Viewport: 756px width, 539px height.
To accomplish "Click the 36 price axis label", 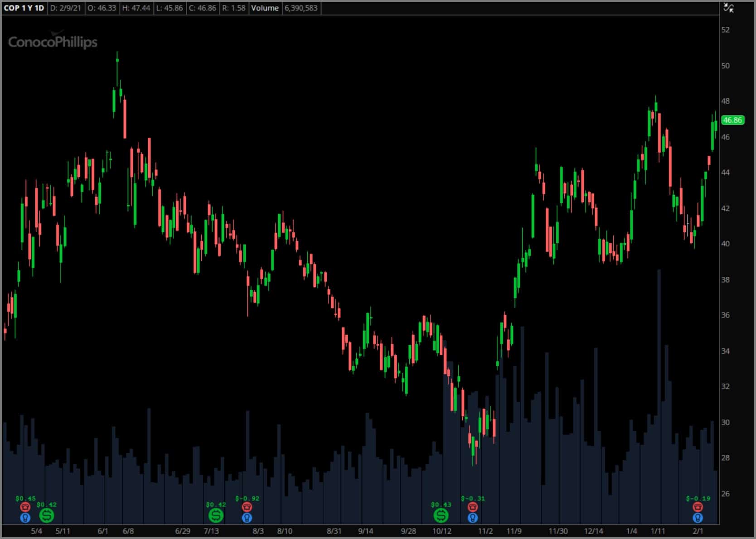I will coord(726,315).
